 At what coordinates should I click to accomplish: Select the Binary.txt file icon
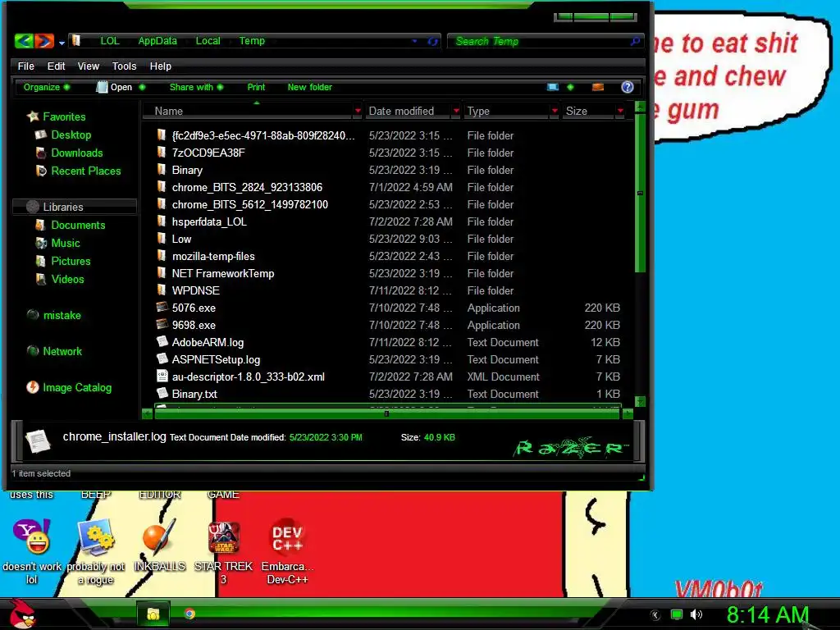pyautogui.click(x=162, y=393)
